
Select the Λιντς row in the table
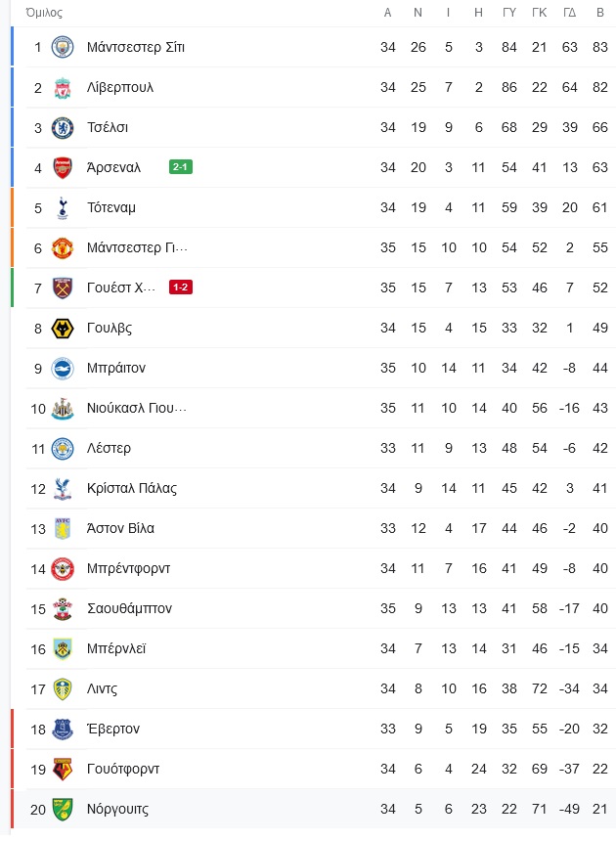point(313,688)
